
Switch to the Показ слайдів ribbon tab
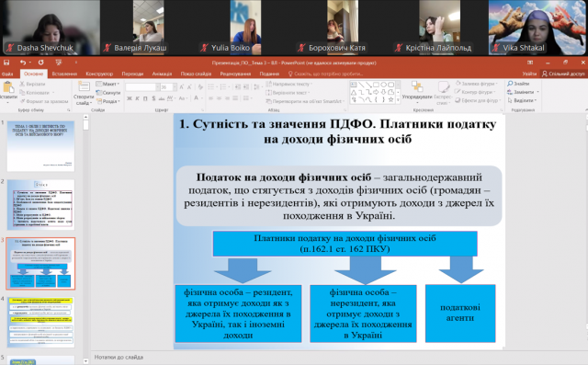point(196,74)
